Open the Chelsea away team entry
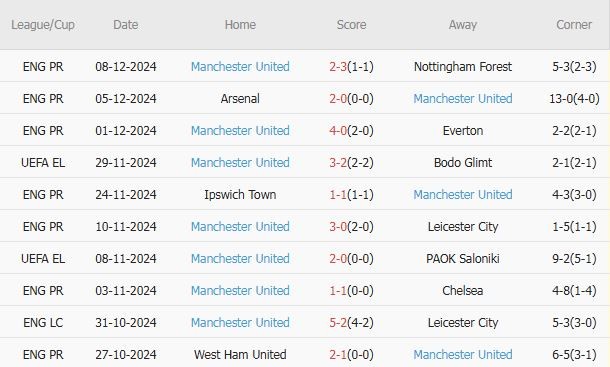Viewport: 610px width, 367px height. coord(463,290)
